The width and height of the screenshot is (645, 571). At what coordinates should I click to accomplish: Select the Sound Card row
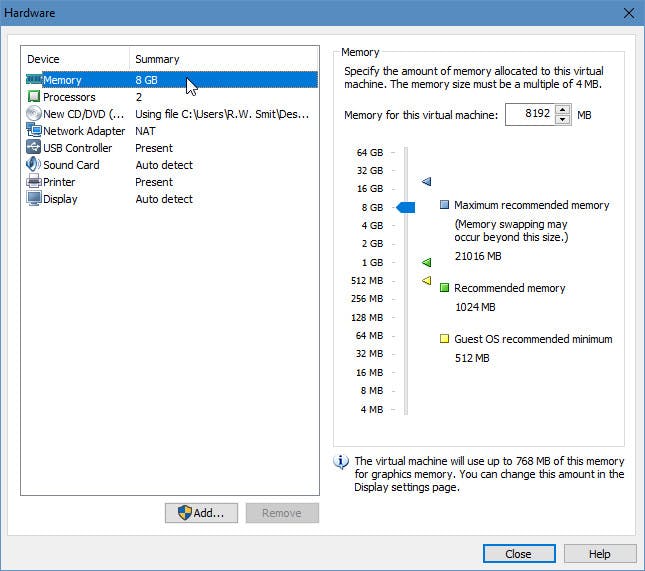tap(172, 165)
